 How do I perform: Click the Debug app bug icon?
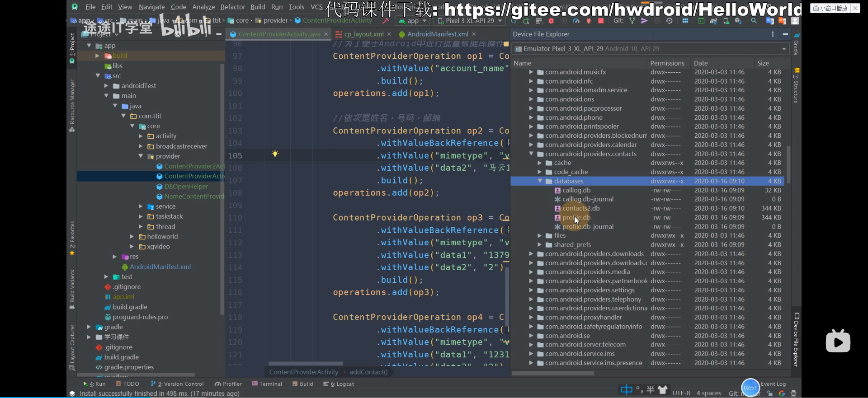pyautogui.click(x=551, y=21)
